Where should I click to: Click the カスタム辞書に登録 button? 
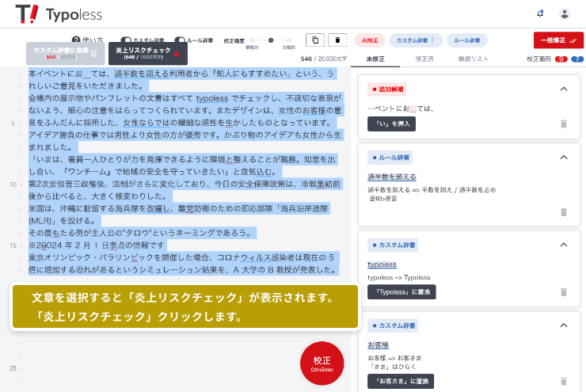(x=66, y=53)
